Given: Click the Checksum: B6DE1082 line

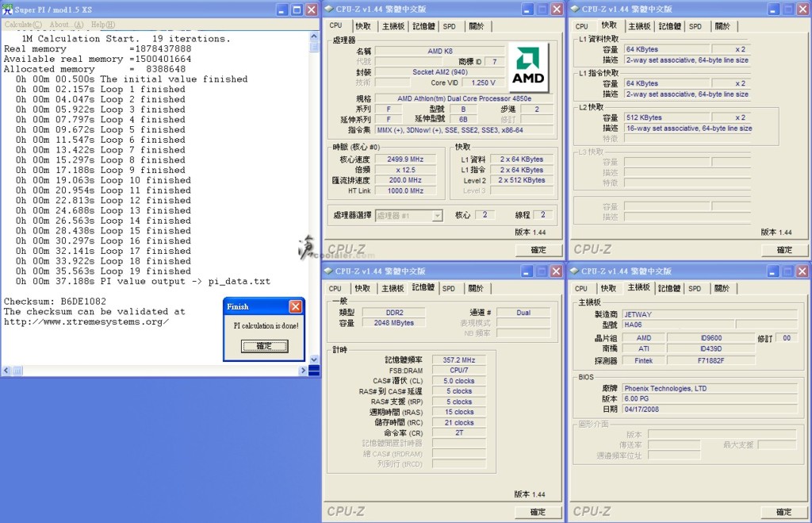Looking at the screenshot, I should [x=55, y=301].
